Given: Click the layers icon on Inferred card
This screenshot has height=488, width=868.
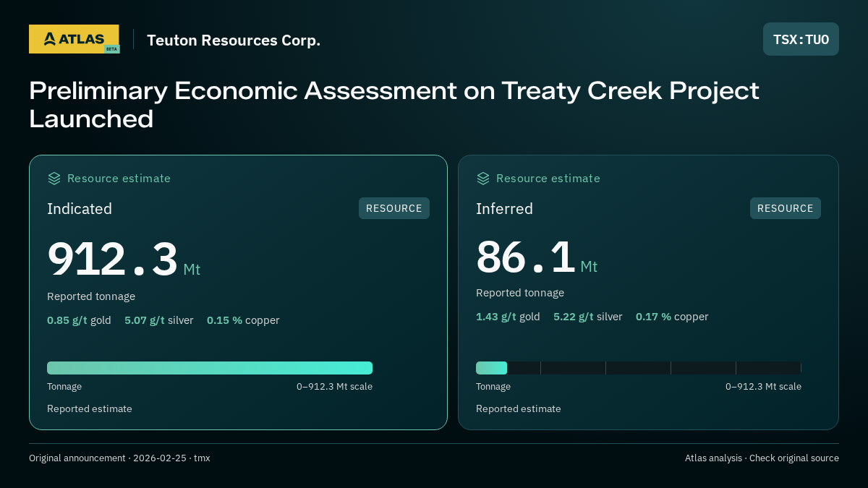Looking at the screenshot, I should coord(483,178).
